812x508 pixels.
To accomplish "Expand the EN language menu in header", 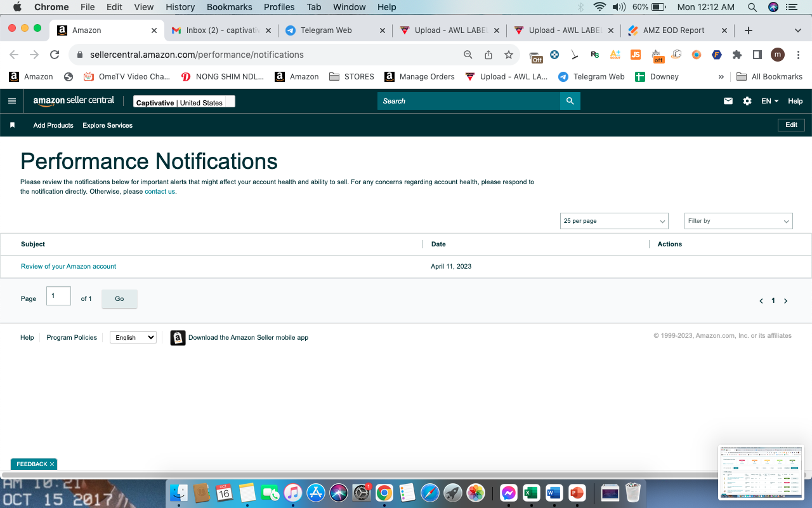I will pyautogui.click(x=770, y=101).
